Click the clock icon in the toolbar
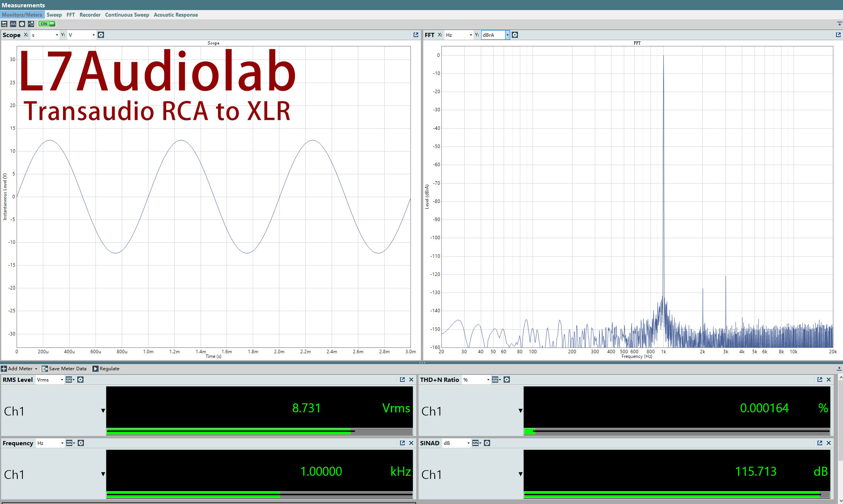This screenshot has height=504, width=843. coord(22,24)
